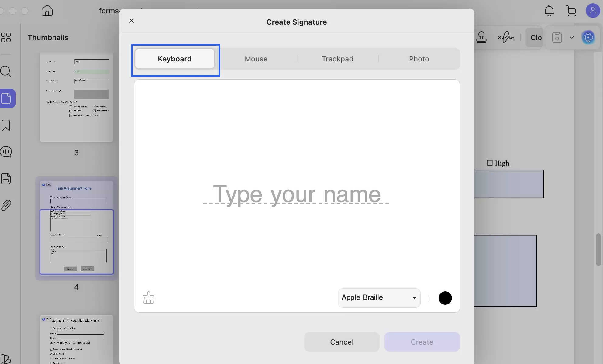Select the Trackpad signature method
603x364 pixels.
tap(337, 59)
